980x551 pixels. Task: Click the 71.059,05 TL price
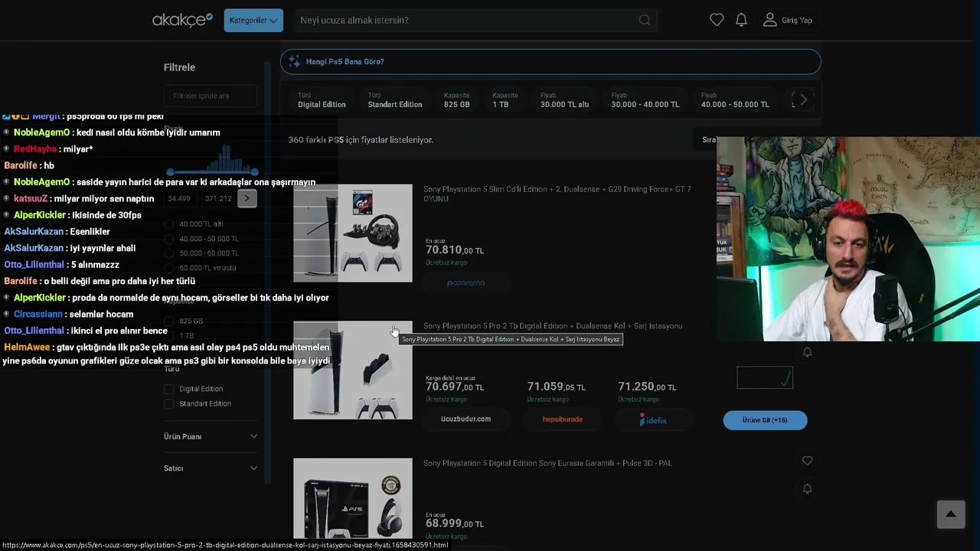click(x=557, y=387)
